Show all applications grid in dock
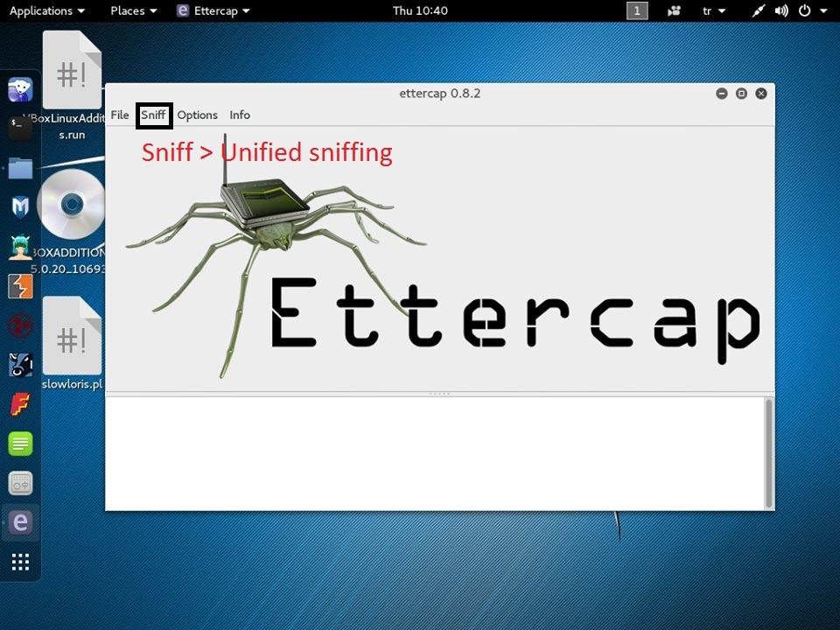Viewport: 840px width, 630px height. 20,562
